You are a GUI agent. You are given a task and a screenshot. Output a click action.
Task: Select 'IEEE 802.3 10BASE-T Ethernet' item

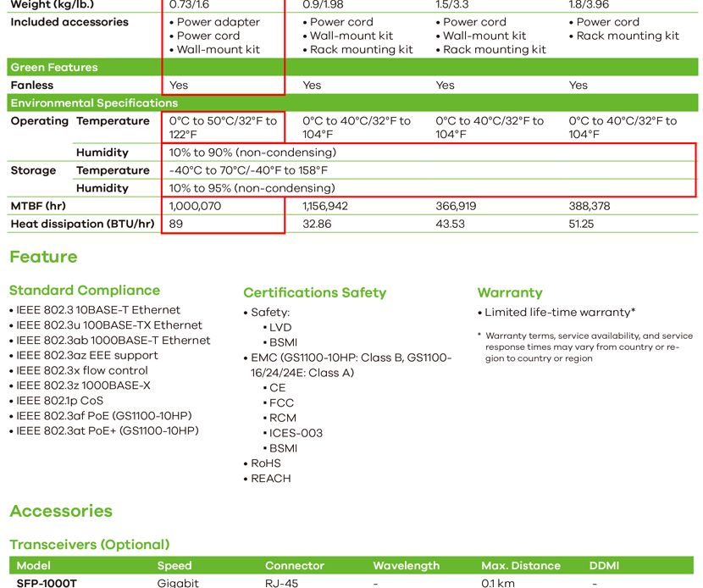click(x=98, y=310)
